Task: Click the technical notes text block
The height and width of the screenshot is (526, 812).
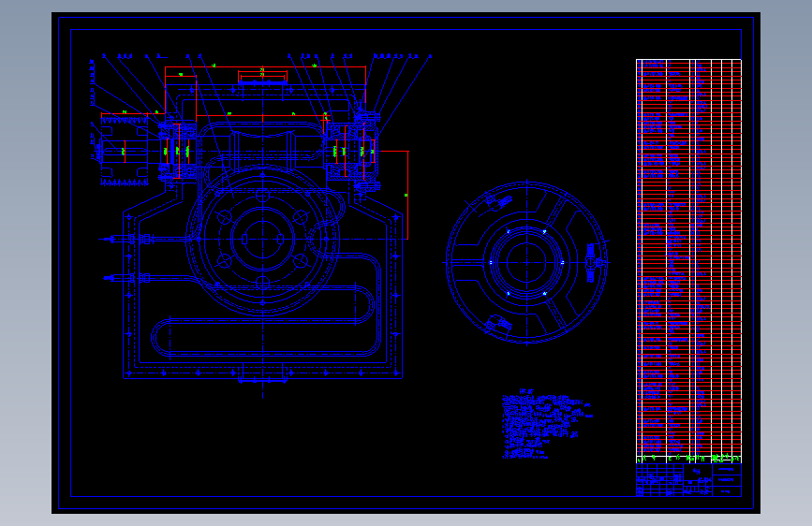Action: point(547,425)
